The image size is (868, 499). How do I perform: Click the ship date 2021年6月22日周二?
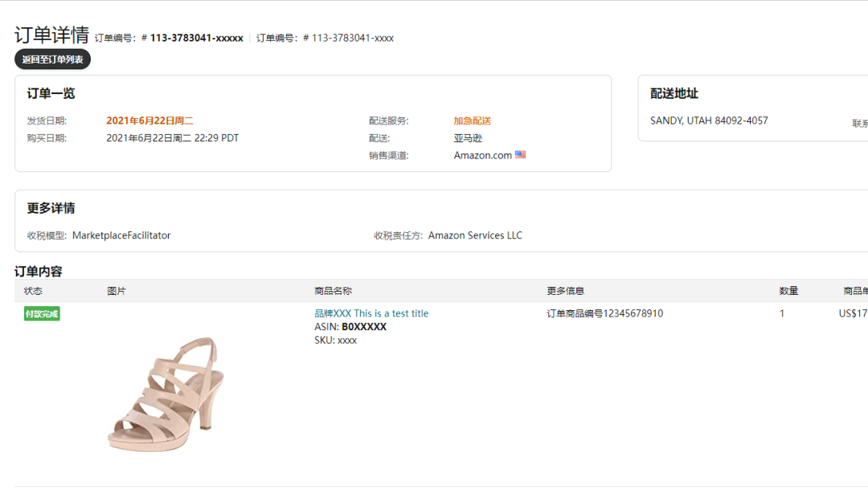tap(149, 121)
